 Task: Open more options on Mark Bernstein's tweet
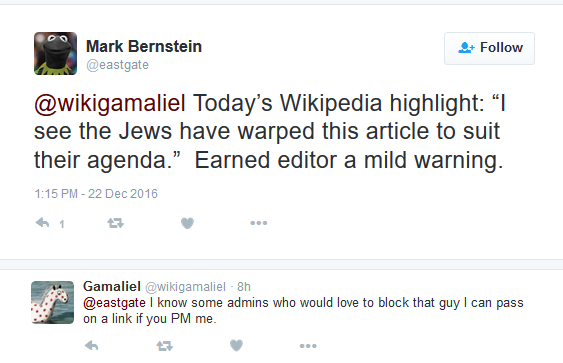coord(259,223)
